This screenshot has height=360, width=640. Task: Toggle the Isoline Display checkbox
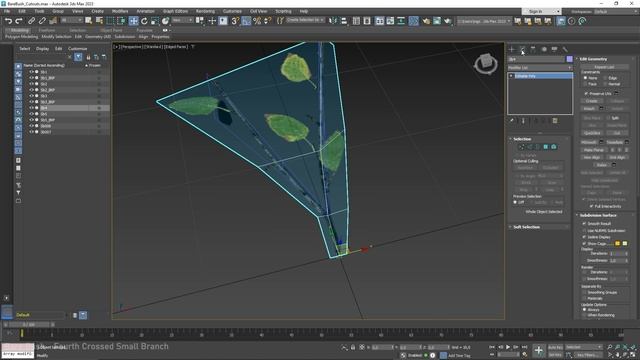click(x=584, y=237)
